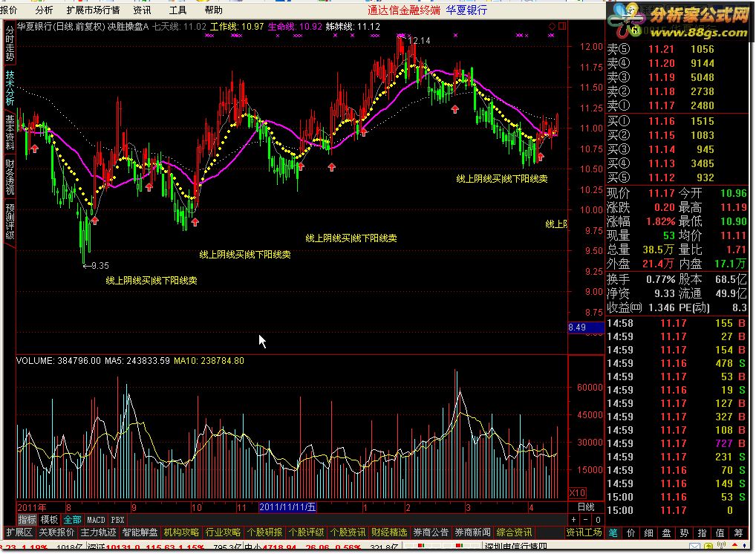The height and width of the screenshot is (554, 756).
Task: Click the X10 volume scale marker
Action: click(577, 493)
